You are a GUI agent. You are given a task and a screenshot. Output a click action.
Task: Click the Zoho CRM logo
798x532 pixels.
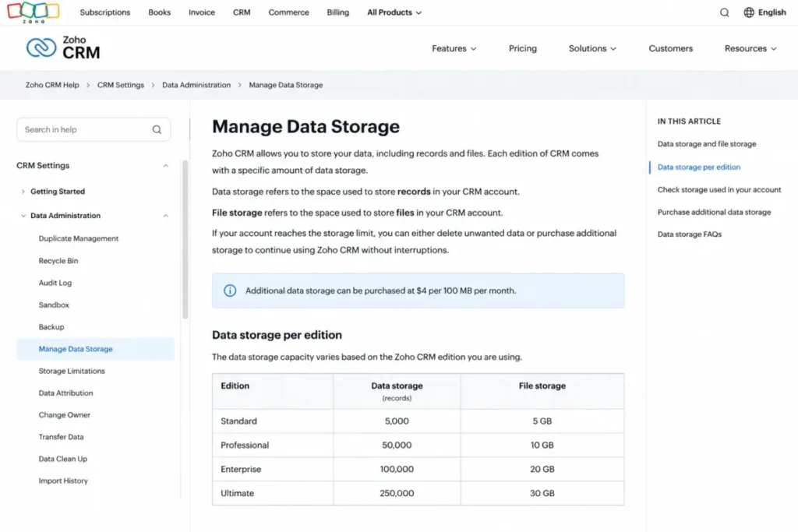click(63, 48)
